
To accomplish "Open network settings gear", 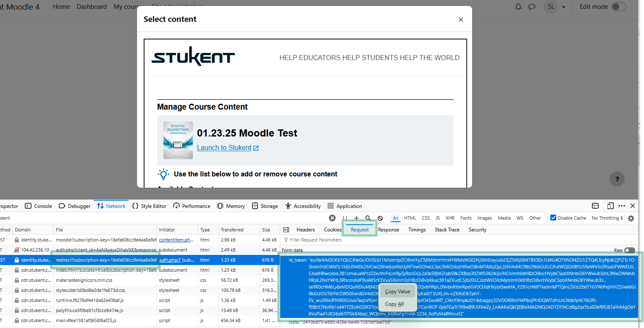I will pyautogui.click(x=631, y=218).
